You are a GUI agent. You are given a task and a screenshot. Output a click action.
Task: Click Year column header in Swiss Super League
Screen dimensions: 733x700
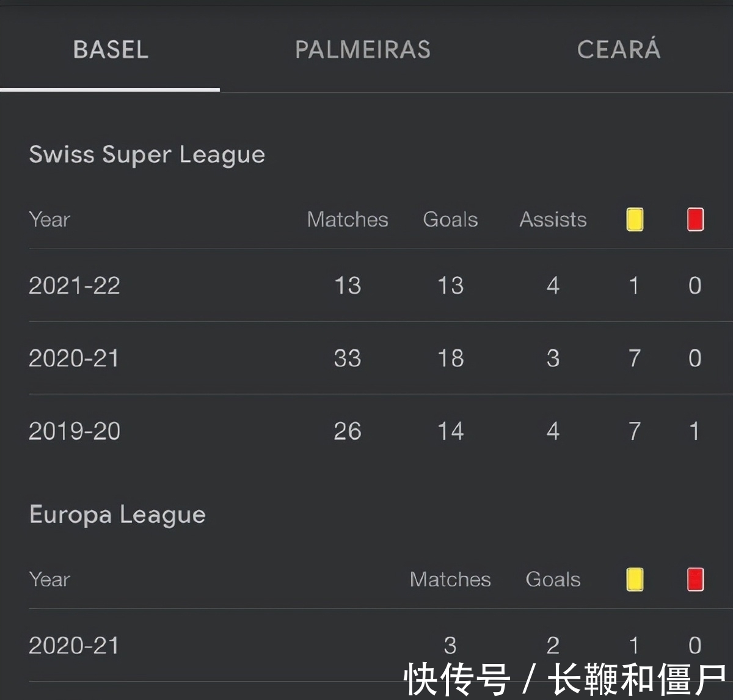pos(49,219)
